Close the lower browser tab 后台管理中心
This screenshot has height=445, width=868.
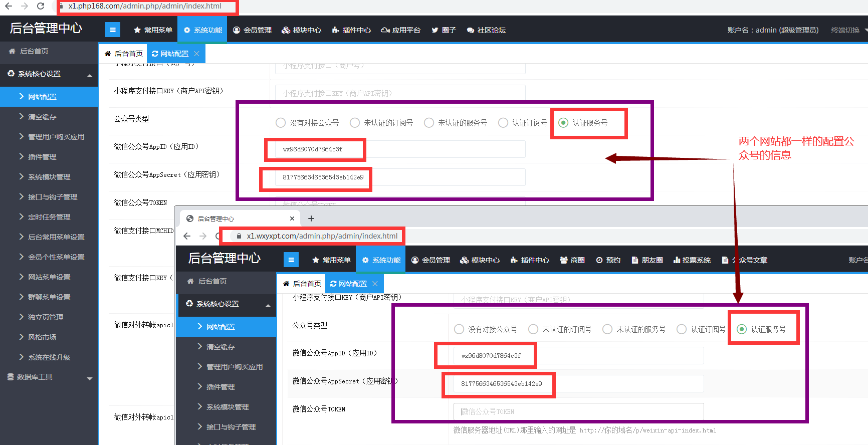(292, 218)
